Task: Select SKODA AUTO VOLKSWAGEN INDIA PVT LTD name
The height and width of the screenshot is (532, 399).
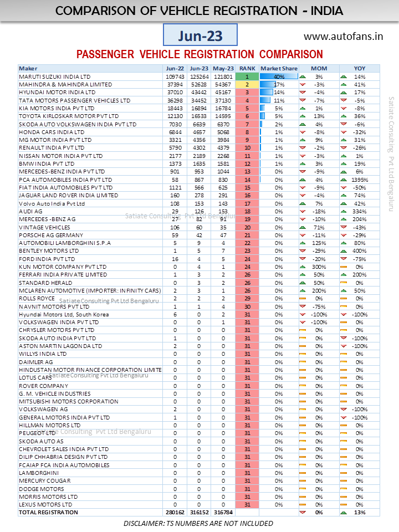Action: (x=78, y=125)
